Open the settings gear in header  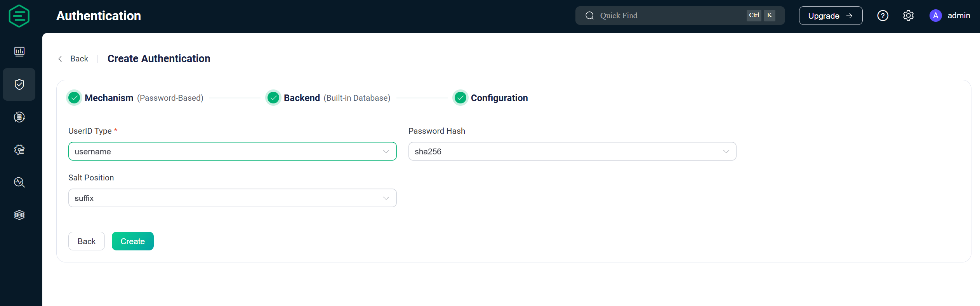(x=908, y=16)
